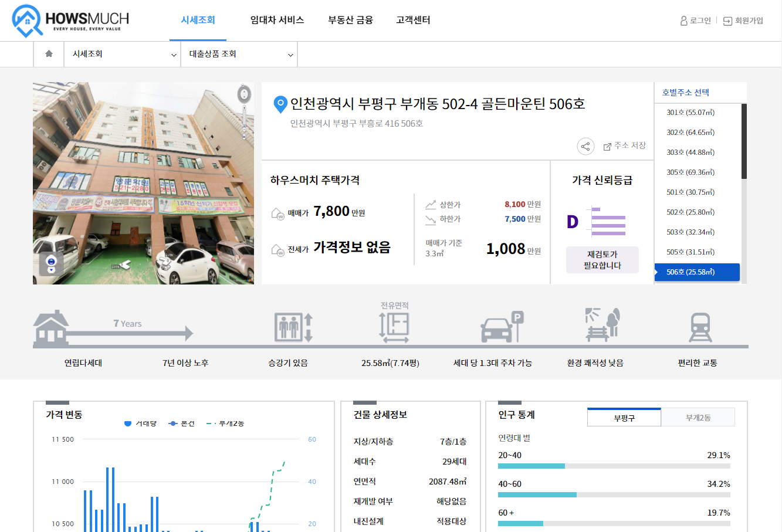The height and width of the screenshot is (532, 782).
Task: Click the unit list scrollbar
Action: click(744, 141)
